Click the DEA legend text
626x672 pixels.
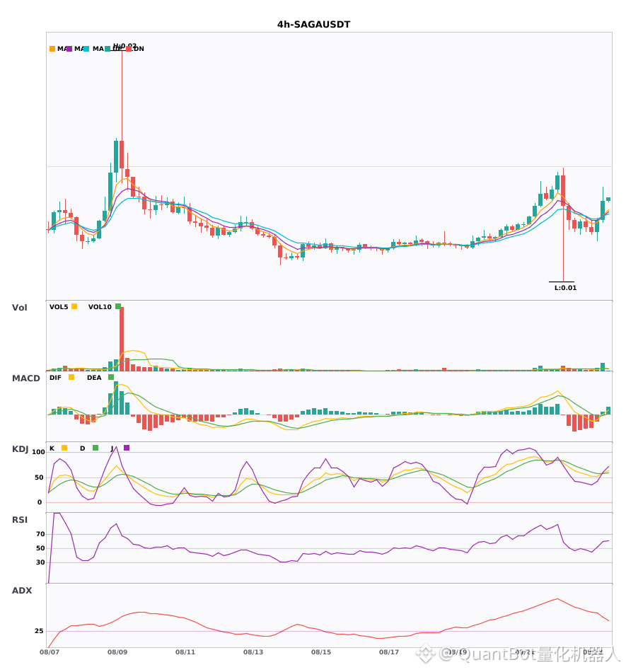(x=94, y=378)
